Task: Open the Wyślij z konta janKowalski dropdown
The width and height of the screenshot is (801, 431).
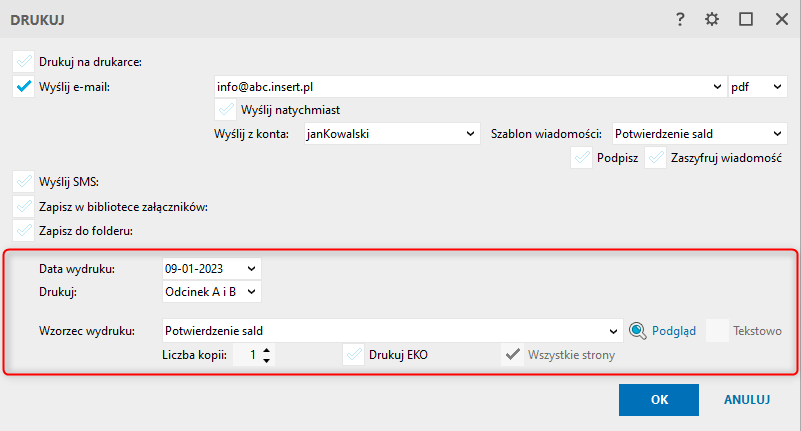Action: pyautogui.click(x=392, y=134)
